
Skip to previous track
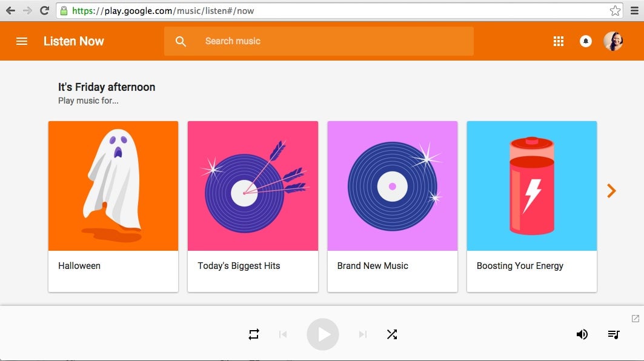click(x=282, y=334)
